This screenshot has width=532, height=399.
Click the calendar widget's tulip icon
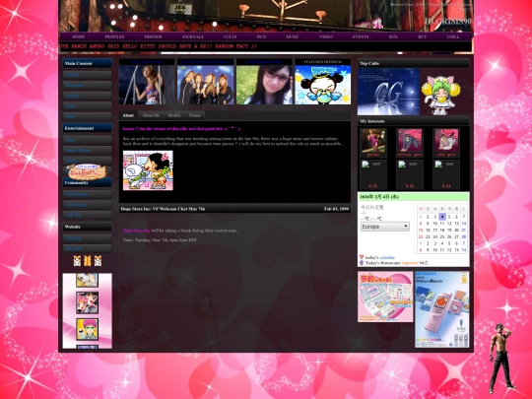pyautogui.click(x=362, y=257)
